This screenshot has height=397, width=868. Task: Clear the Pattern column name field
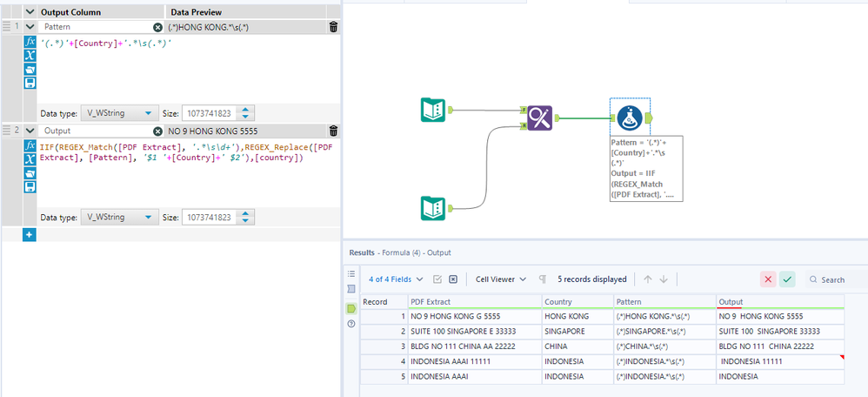pos(157,27)
